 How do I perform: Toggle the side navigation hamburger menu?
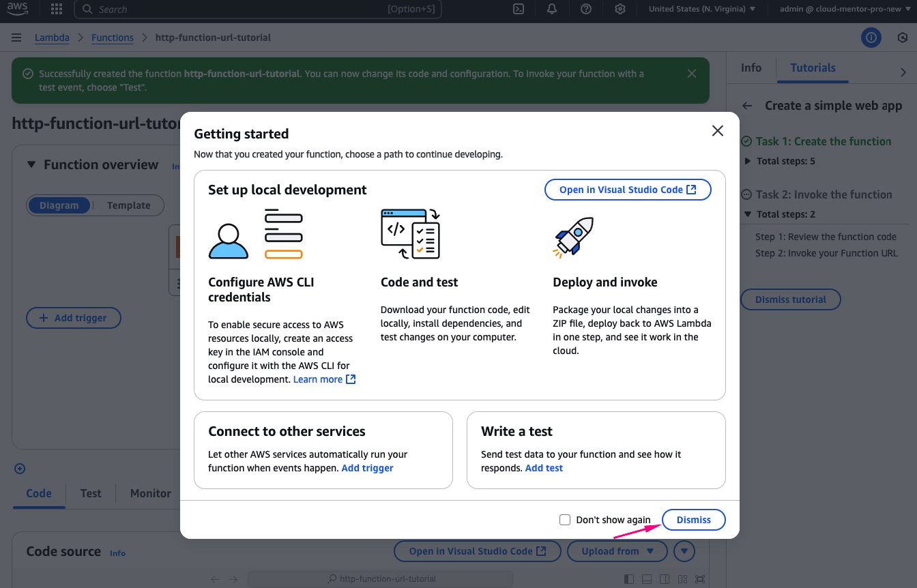tap(16, 38)
